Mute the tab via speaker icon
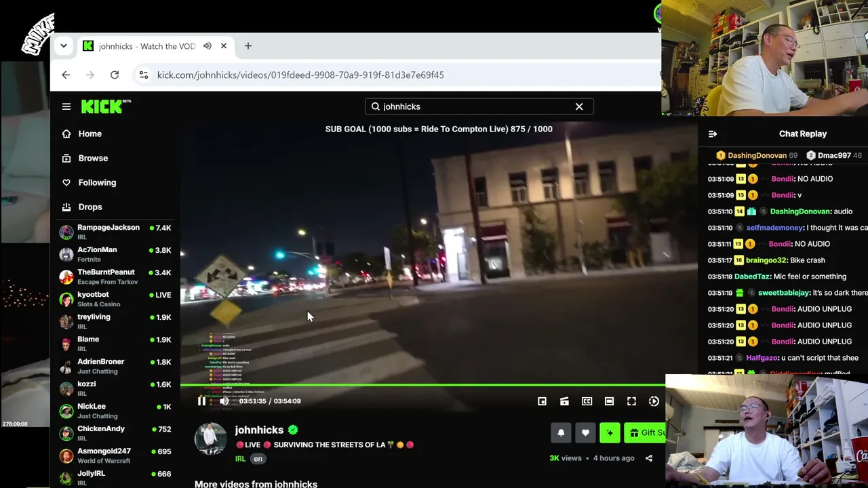The image size is (868, 488). coord(208,46)
